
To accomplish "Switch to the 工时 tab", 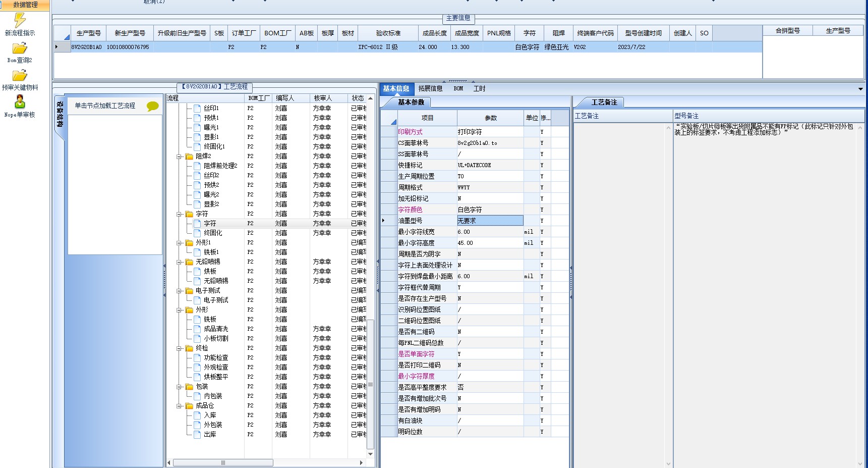I will (479, 88).
